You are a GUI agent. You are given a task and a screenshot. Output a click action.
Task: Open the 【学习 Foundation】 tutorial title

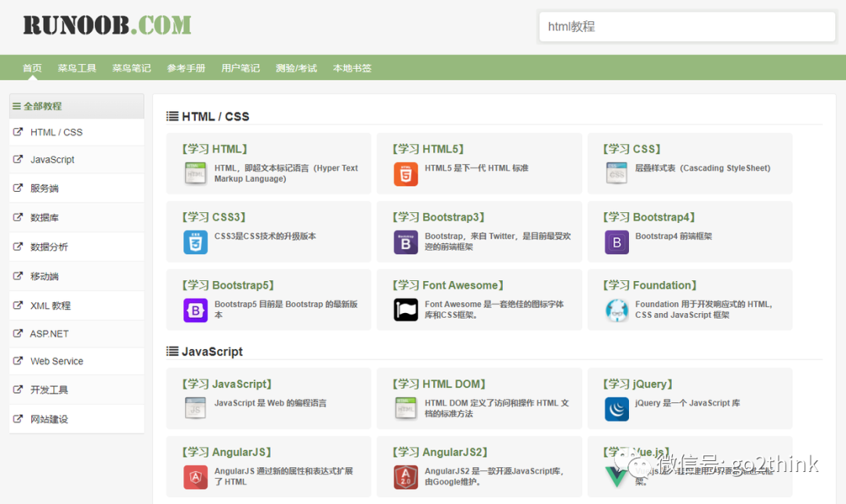[x=650, y=285]
